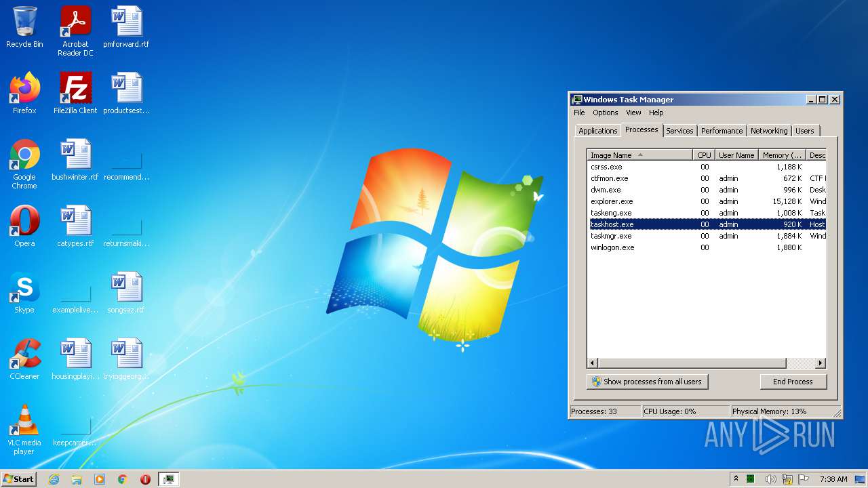Open the Recycle Bin desktop icon
Viewport: 868px width, 488px height.
click(24, 27)
